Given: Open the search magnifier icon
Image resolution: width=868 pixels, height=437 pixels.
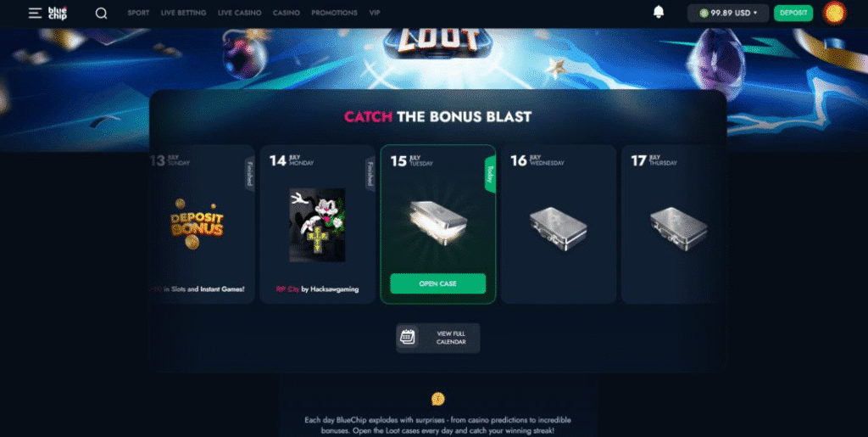Looking at the screenshot, I should pos(102,14).
